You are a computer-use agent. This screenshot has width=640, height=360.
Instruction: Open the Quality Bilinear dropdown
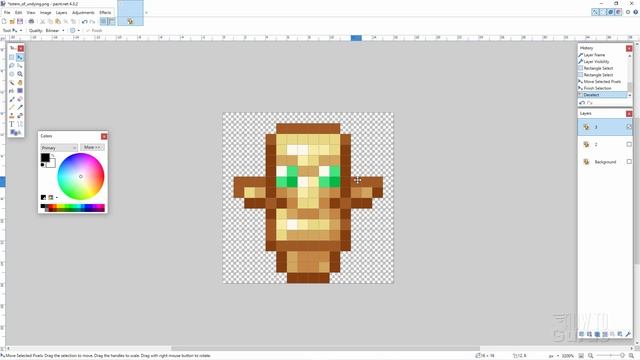pos(55,31)
